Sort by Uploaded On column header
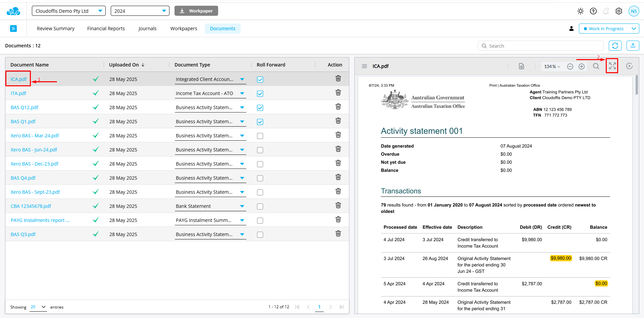644x318 pixels. (x=127, y=65)
